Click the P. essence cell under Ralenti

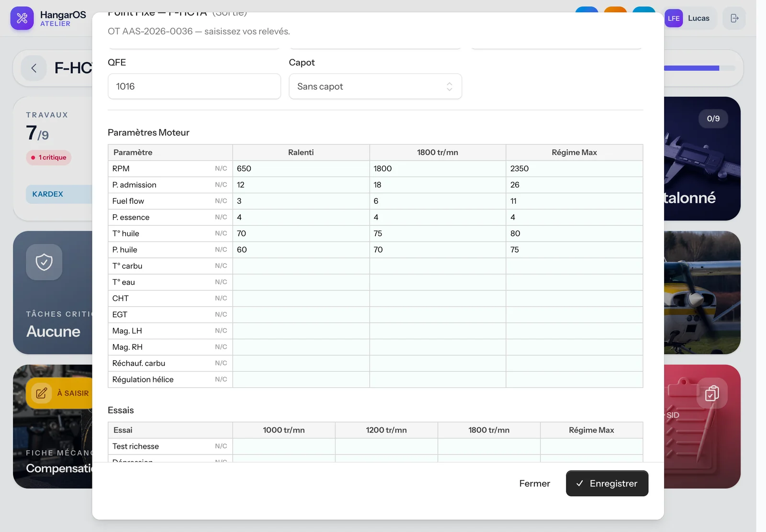click(301, 217)
